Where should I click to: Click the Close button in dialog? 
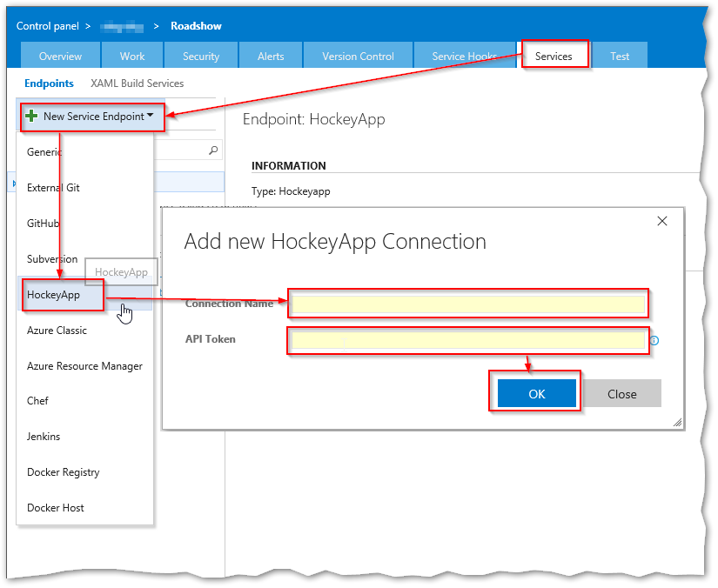[x=621, y=394]
